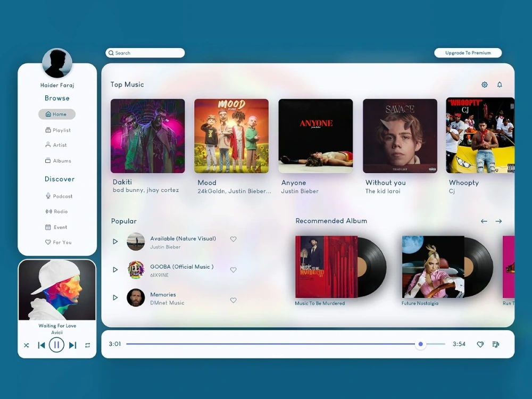
Task: Click the 6IX9INE artist name
Action: [160, 275]
